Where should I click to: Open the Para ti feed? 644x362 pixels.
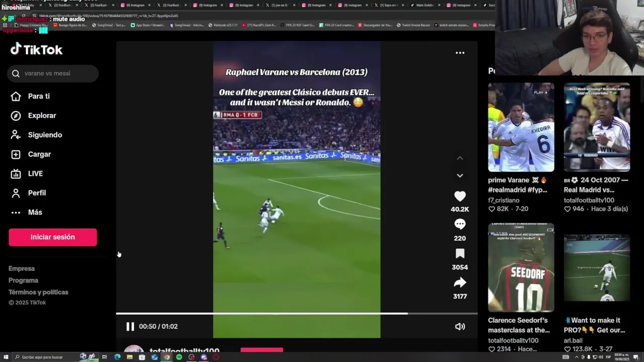(31, 96)
